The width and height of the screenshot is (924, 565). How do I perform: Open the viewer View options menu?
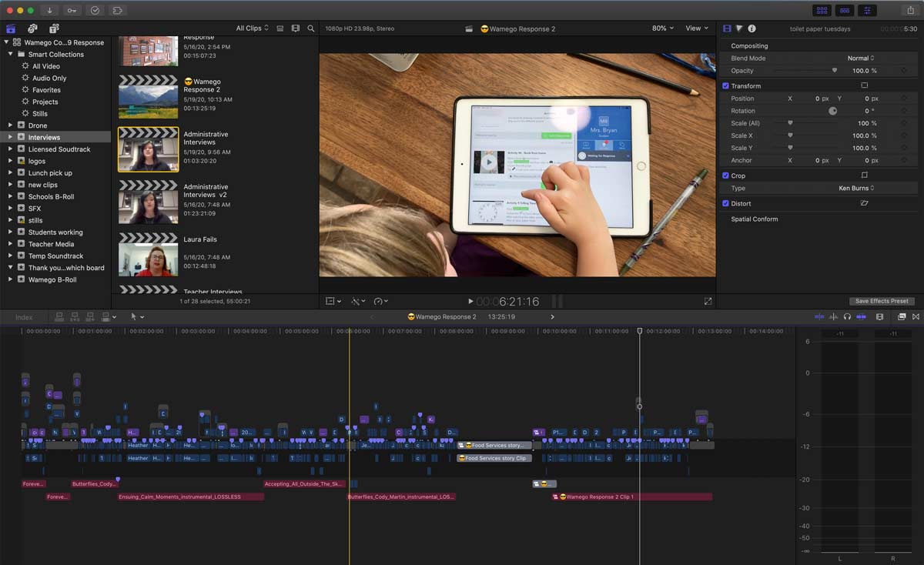[x=697, y=28]
